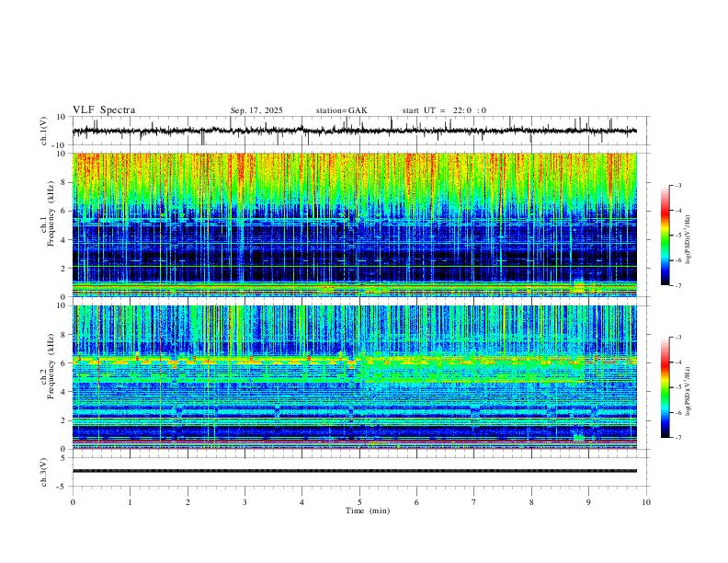Click the "-5" tick on ch.3(V) axis
Screen dimensions: 728x563
point(63,487)
